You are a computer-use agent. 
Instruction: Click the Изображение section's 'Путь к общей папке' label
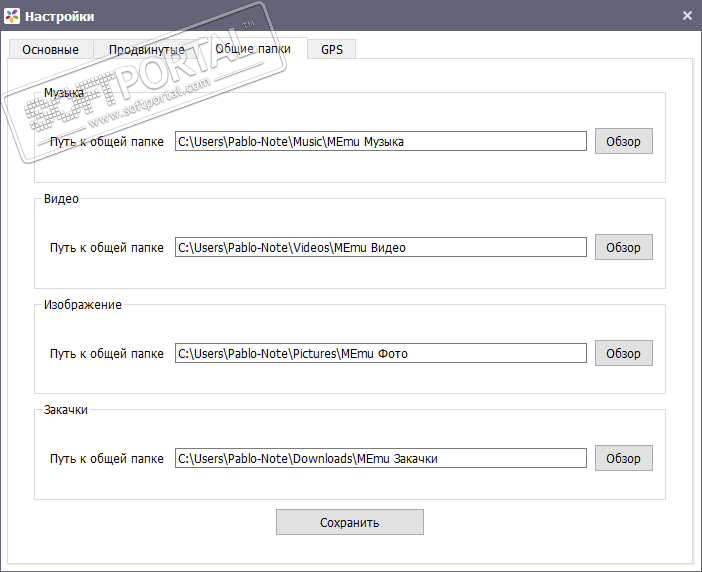click(106, 354)
